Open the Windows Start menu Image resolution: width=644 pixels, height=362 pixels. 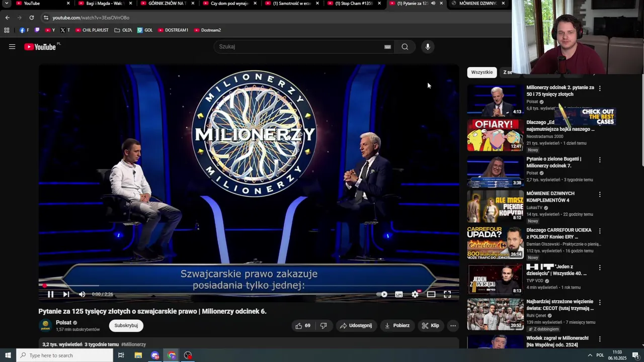coord(8,355)
